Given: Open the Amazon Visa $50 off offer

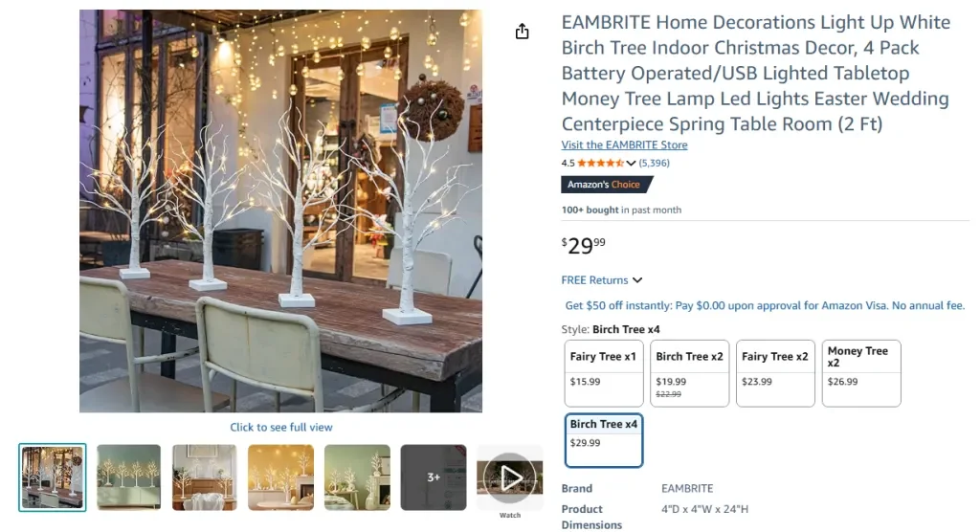Looking at the screenshot, I should coord(765,305).
